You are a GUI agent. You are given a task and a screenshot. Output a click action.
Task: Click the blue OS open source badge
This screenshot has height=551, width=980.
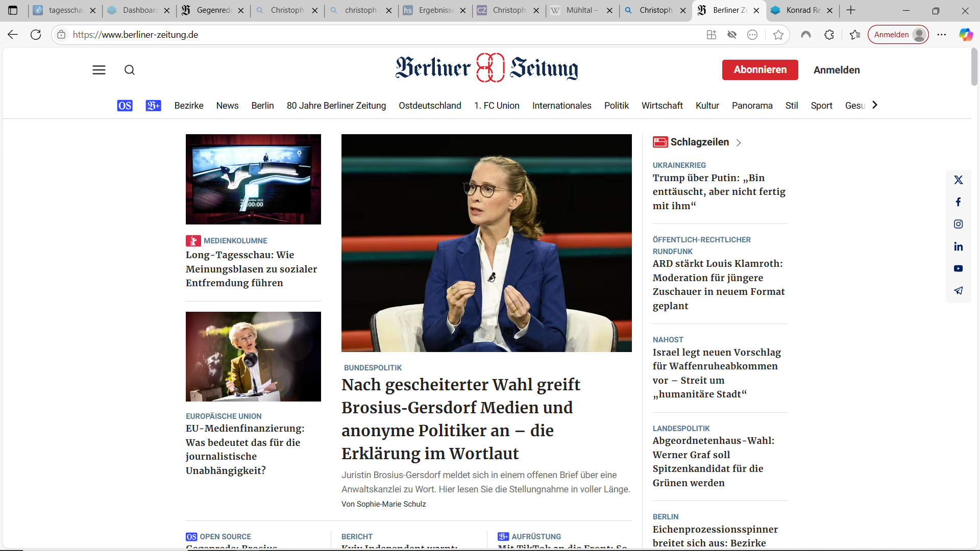click(125, 106)
